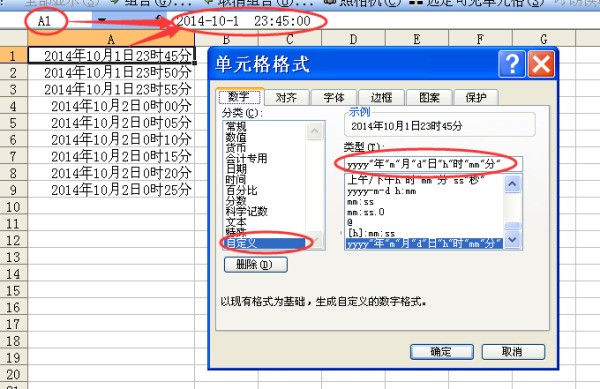Open the 保护 tab

(476, 98)
